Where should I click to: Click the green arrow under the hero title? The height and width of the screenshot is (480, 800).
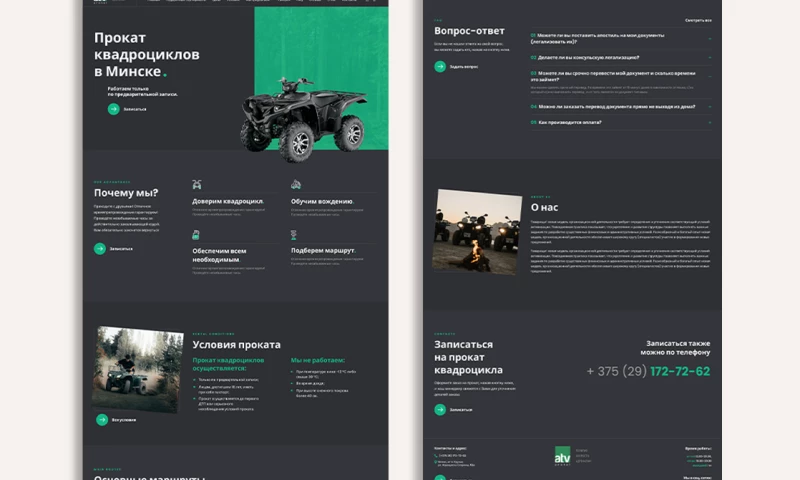click(x=100, y=109)
